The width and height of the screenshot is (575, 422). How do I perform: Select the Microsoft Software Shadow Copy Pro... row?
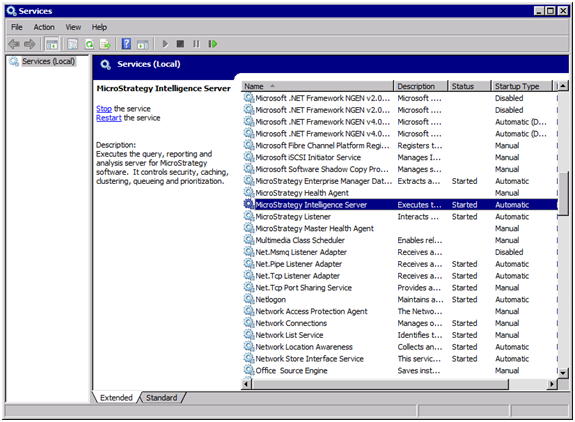(400, 169)
